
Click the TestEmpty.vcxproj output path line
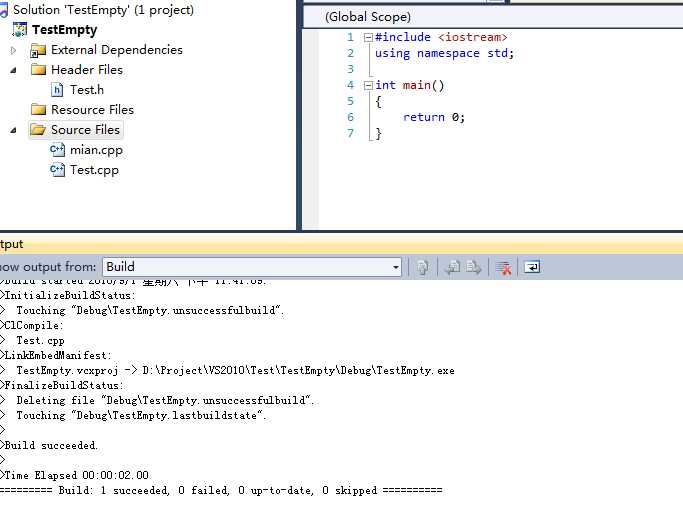tap(235, 371)
